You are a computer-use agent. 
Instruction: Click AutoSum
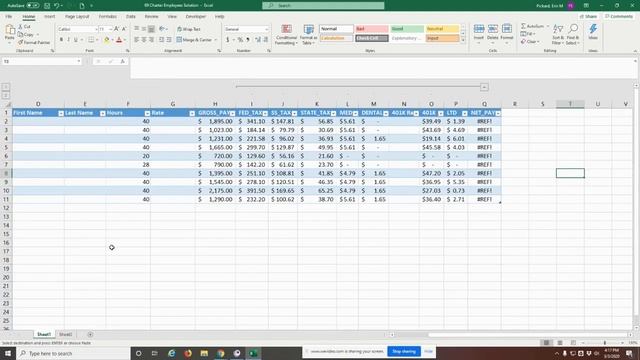click(533, 26)
